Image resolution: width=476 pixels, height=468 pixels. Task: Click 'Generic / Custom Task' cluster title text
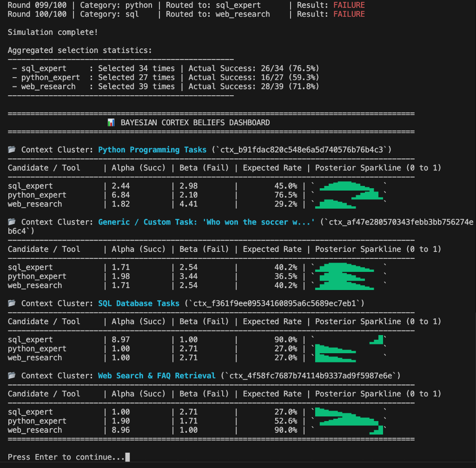tap(206, 222)
